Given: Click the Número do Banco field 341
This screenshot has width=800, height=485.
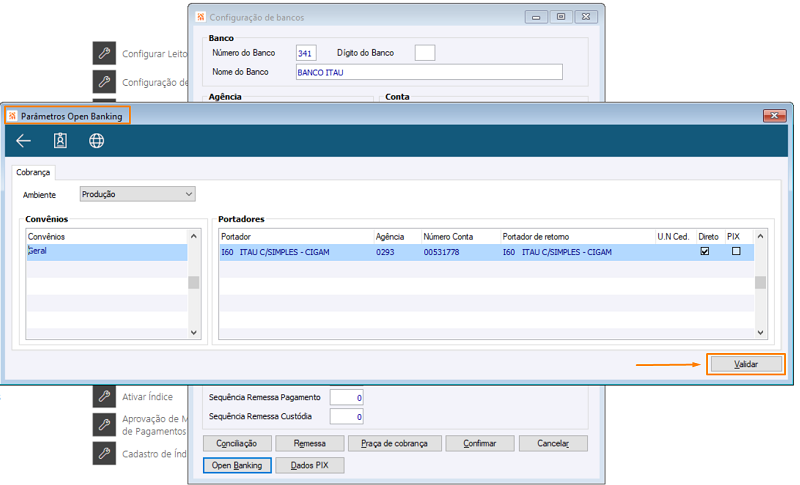Looking at the screenshot, I should pos(306,53).
